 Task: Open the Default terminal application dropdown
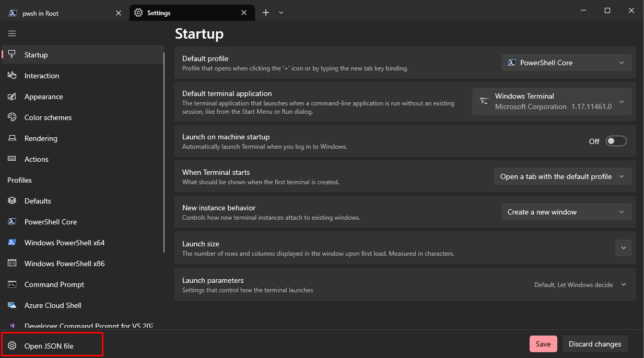coord(552,101)
